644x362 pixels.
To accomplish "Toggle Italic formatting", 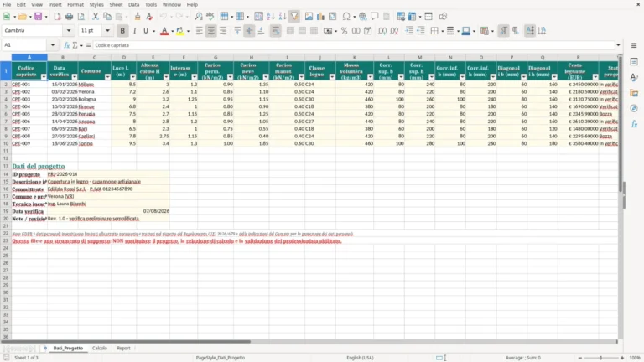I will pos(134,31).
